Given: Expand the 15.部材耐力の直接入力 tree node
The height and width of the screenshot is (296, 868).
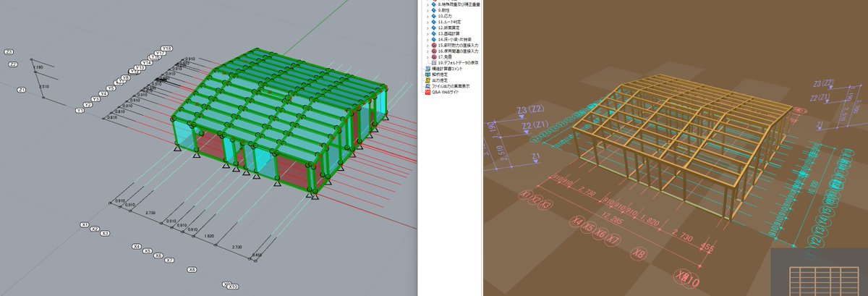Looking at the screenshot, I should click(x=427, y=46).
